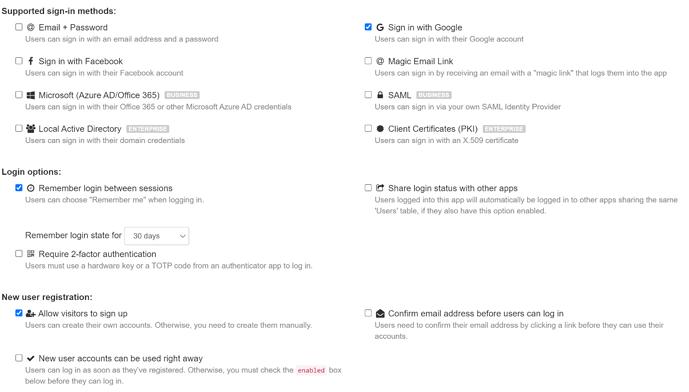Viewport: 689px width, 392px height.
Task: Click the ENTERPRISE badge beside Client Certificates
Action: [x=504, y=129]
